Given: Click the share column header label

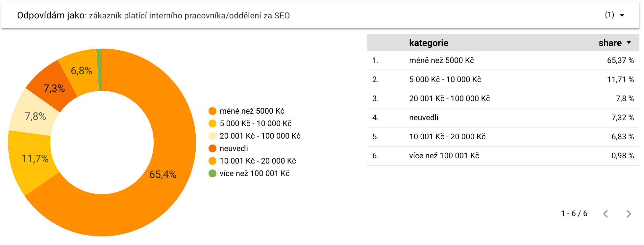Looking at the screenshot, I should 610,43.
